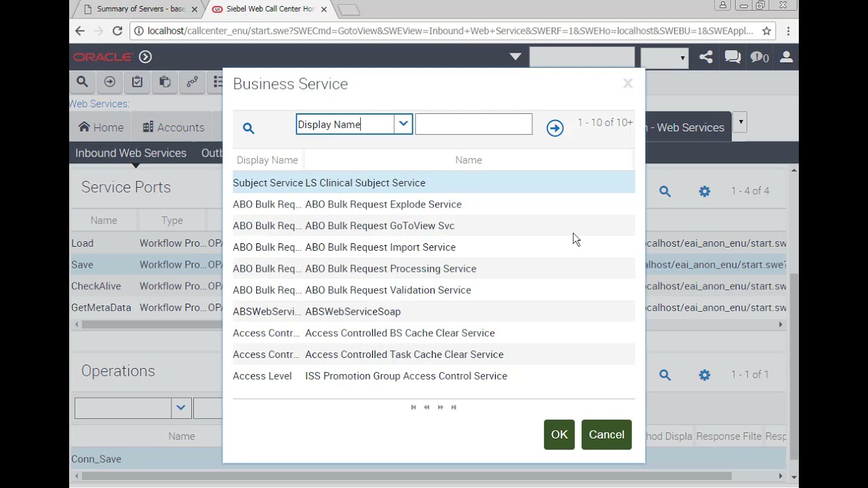
Task: Go to last record set in the dialog
Action: pos(454,407)
